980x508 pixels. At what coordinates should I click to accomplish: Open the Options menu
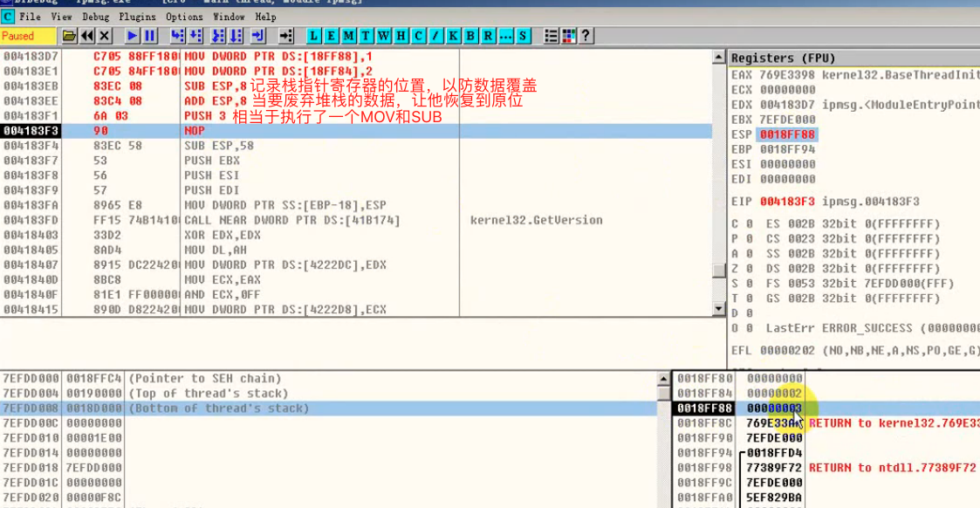tap(184, 17)
